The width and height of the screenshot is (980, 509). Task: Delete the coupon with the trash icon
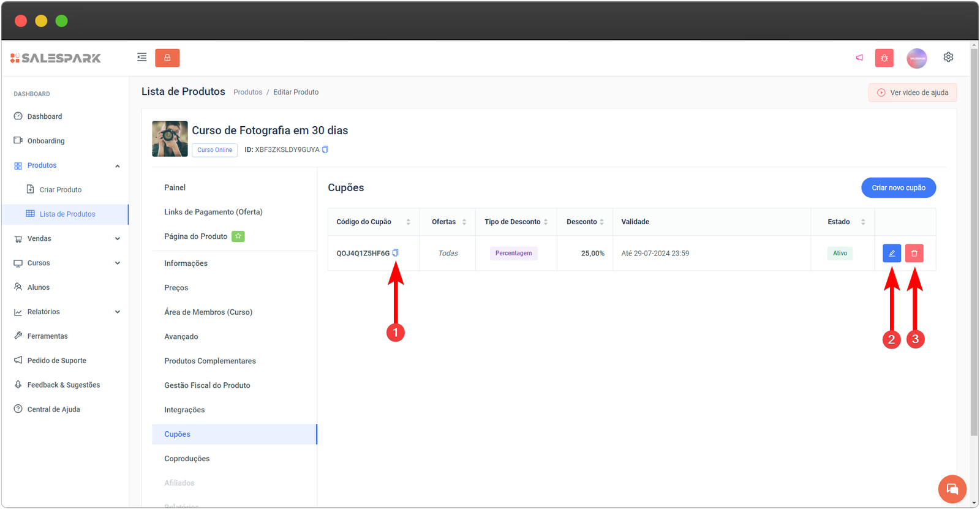point(914,253)
